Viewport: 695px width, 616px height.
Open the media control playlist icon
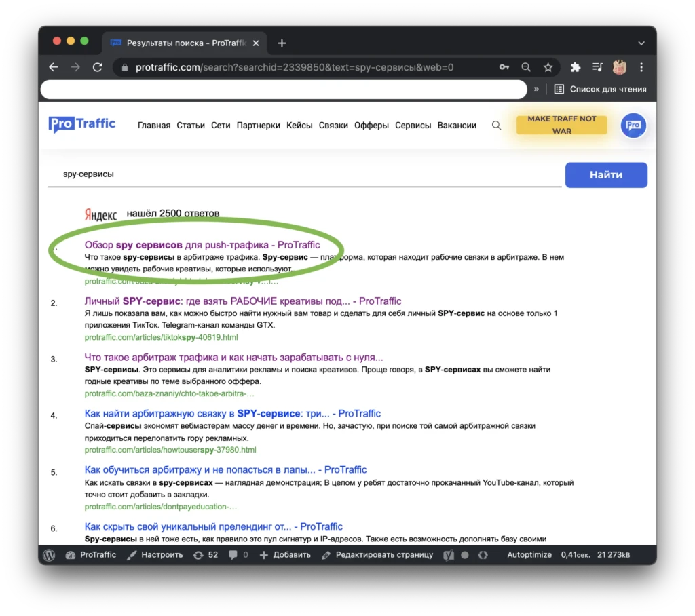[597, 67]
